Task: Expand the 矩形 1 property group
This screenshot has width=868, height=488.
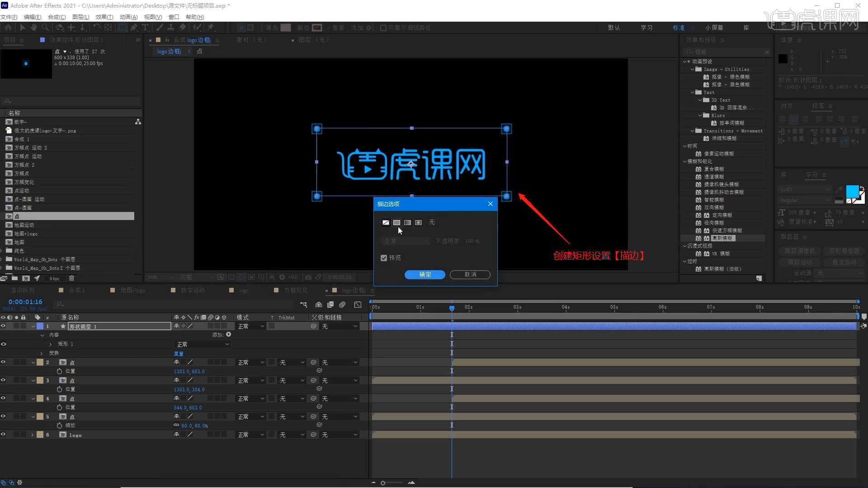Action: coord(50,344)
